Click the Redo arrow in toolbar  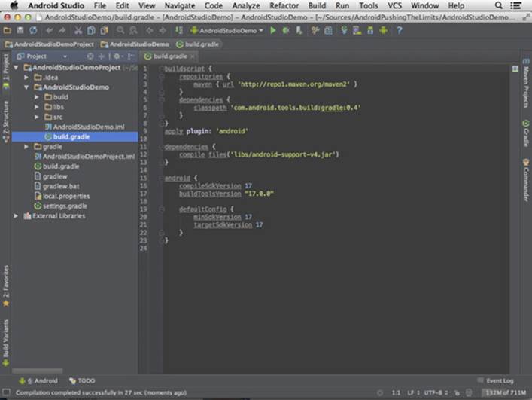click(x=62, y=31)
